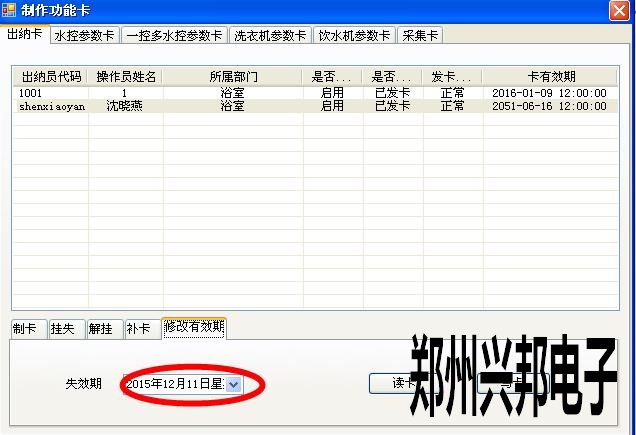Select the row with code 1001
The width and height of the screenshot is (636, 435).
tap(315, 93)
